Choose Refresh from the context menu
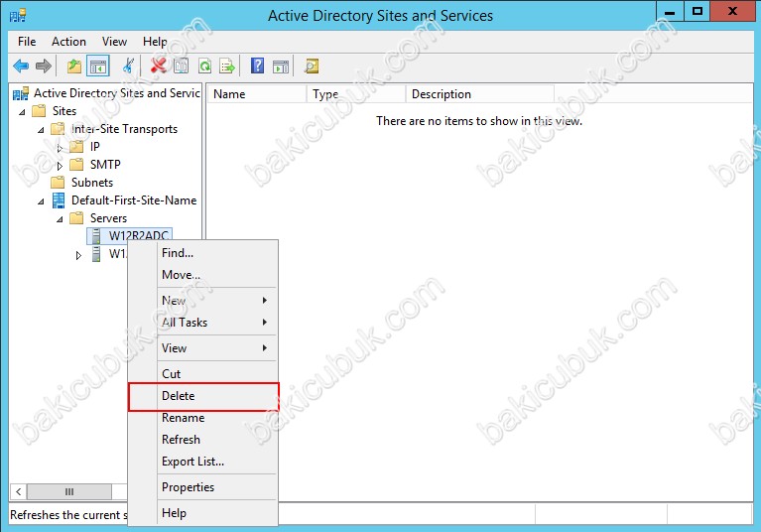The height and width of the screenshot is (532, 761). tap(203, 440)
